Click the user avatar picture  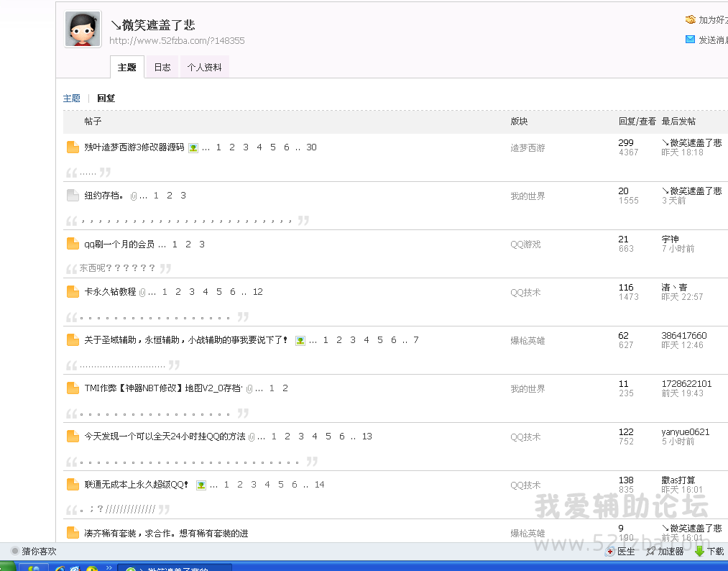coord(83,29)
